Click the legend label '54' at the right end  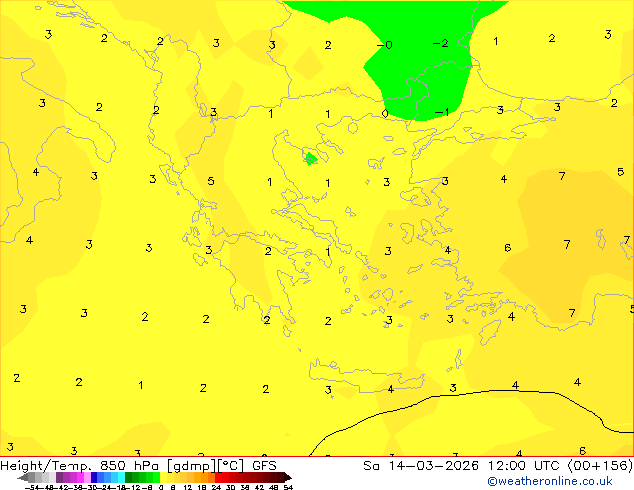[288, 487]
